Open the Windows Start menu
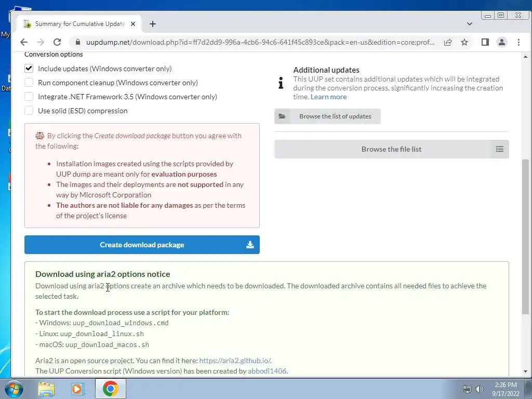This screenshot has height=399, width=532. (14, 389)
